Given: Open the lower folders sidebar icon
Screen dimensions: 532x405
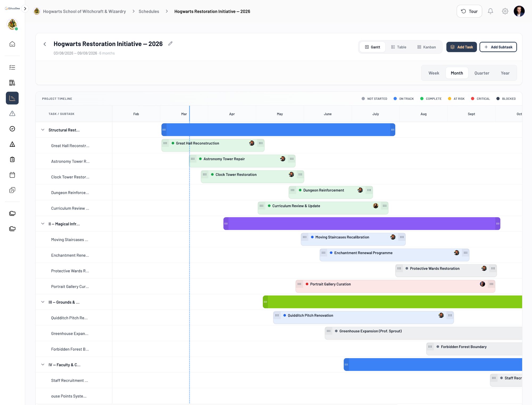Looking at the screenshot, I should coord(12,229).
